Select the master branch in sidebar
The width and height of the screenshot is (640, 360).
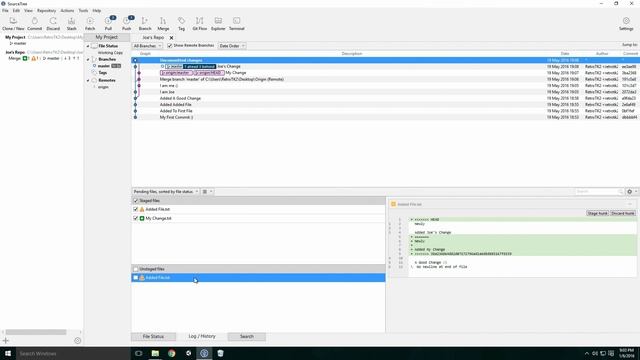(104, 66)
